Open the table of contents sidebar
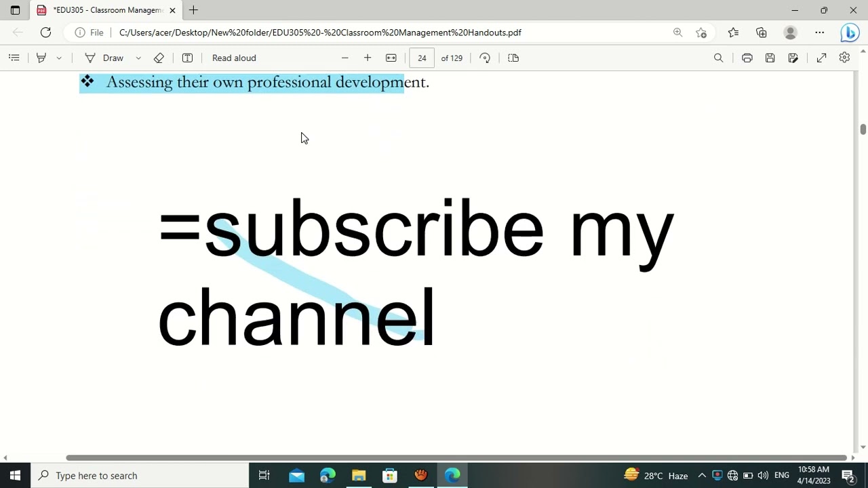Screen dimensions: 868x488 tap(14, 58)
